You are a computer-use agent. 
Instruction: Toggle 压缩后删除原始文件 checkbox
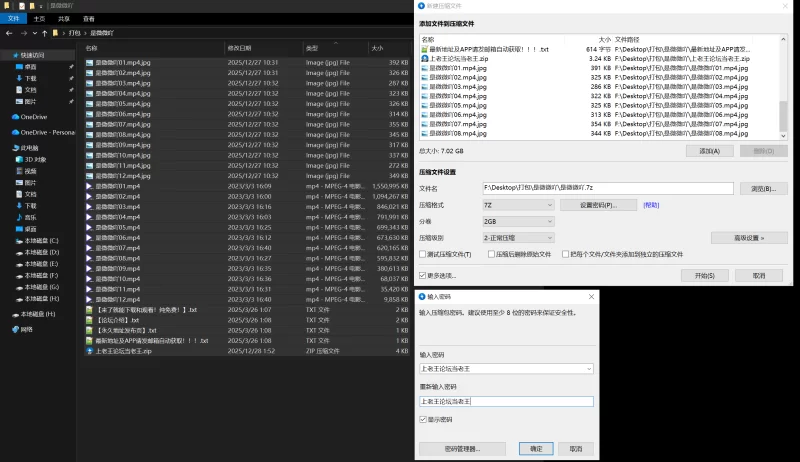[x=493, y=255]
